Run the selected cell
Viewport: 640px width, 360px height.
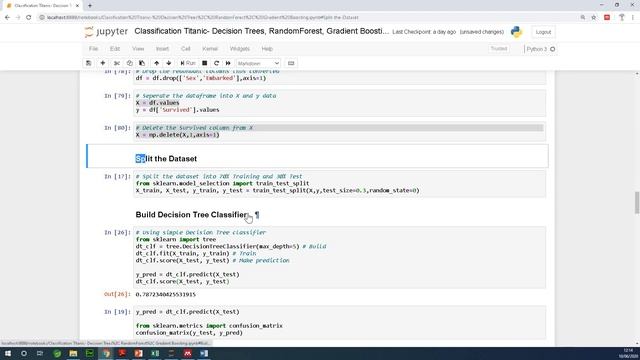[188, 63]
